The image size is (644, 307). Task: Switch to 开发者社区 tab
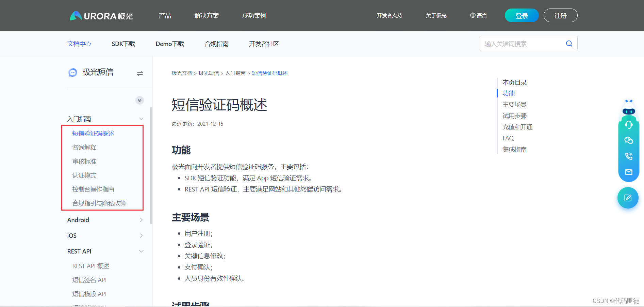[264, 44]
